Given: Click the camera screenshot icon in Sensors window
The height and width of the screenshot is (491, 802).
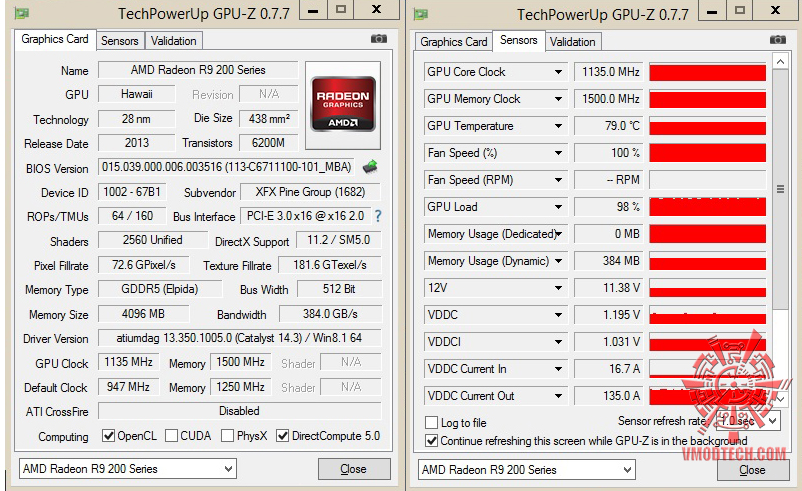Looking at the screenshot, I should [777, 40].
